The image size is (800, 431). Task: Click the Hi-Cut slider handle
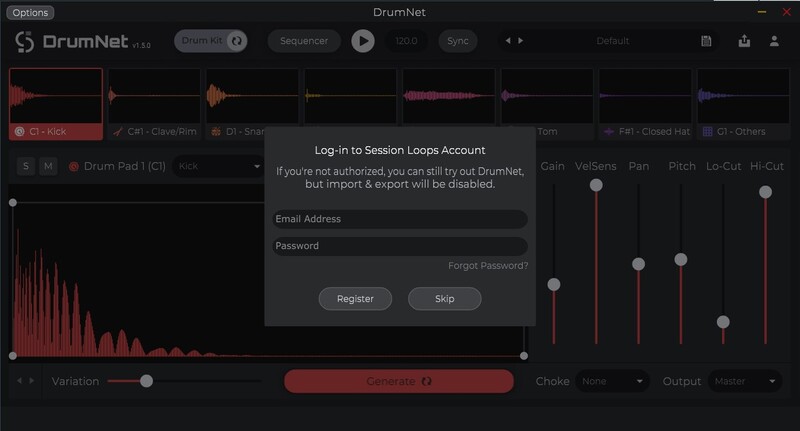[765, 192]
